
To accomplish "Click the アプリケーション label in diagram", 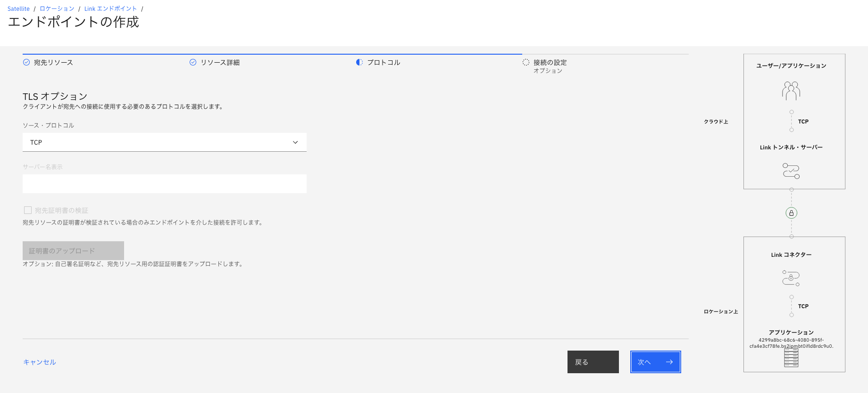I will pos(791,332).
